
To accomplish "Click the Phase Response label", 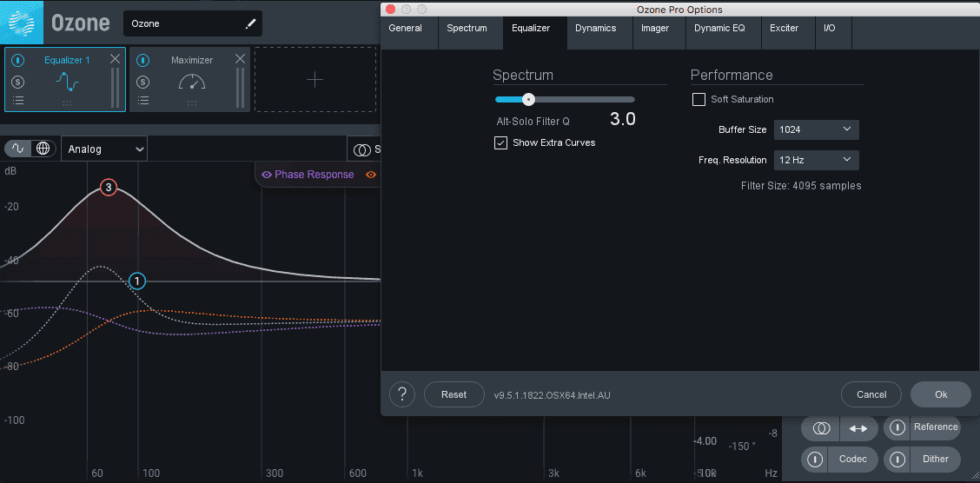I will pyautogui.click(x=314, y=175).
